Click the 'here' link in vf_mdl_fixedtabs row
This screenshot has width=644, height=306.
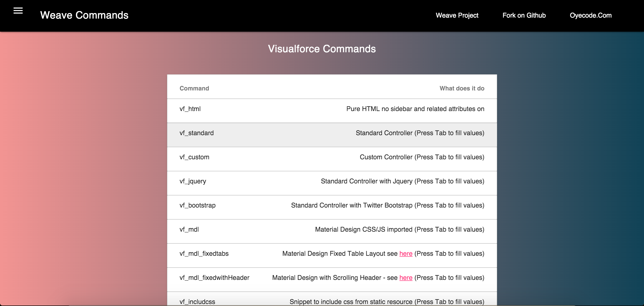(x=406, y=253)
